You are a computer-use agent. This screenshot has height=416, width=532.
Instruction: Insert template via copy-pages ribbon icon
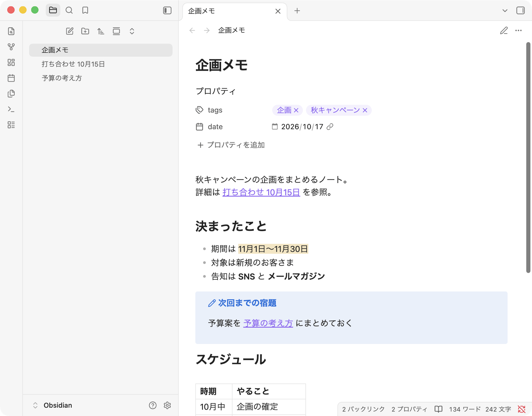pyautogui.click(x=11, y=93)
